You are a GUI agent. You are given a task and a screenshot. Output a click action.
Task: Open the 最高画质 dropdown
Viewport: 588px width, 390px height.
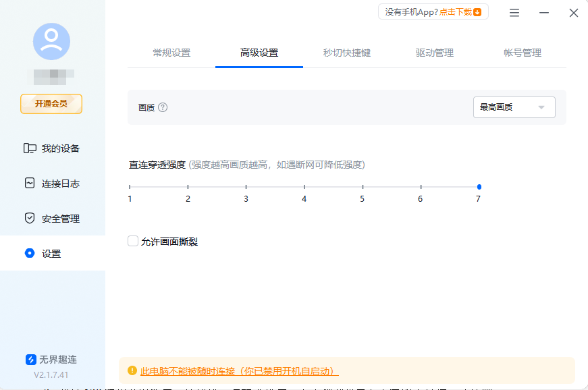[x=514, y=107]
